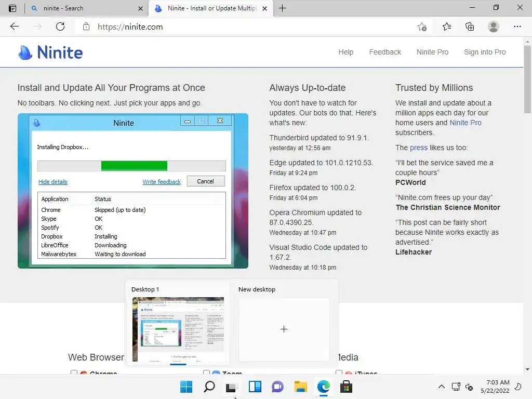The width and height of the screenshot is (532, 399).
Task: Switch to the "ninite - Search" tab
Action: point(87,8)
